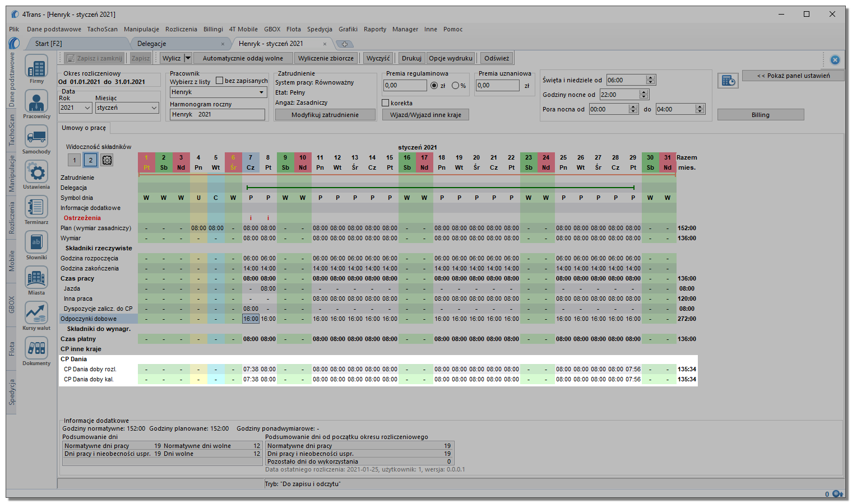
Task: Open the Wylicz split-button arrow
Action: pyautogui.click(x=188, y=58)
